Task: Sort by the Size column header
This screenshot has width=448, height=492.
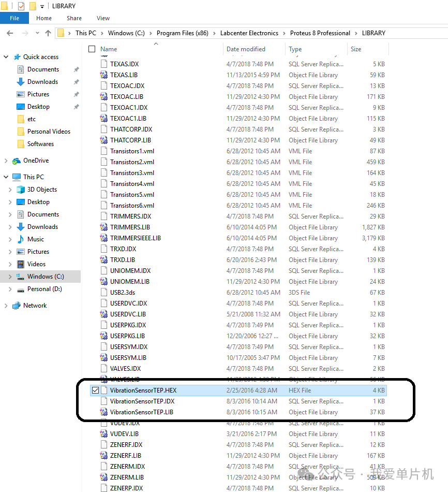Action: [356, 49]
